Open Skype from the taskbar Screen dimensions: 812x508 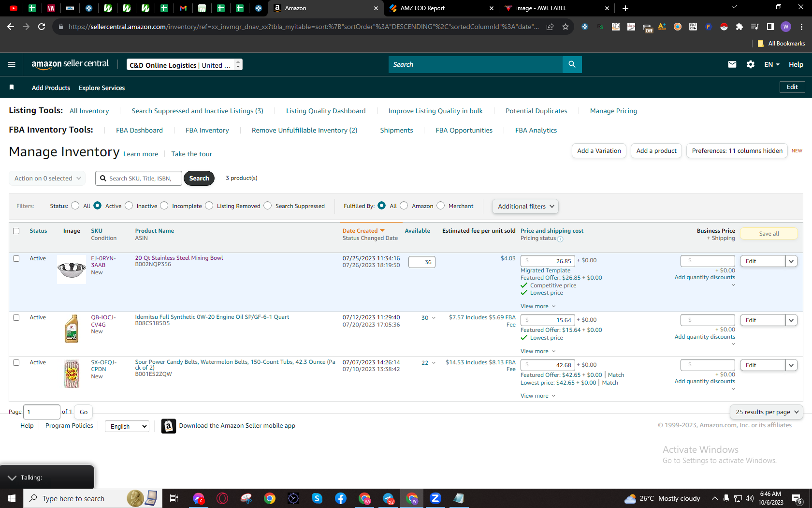pos(317,498)
